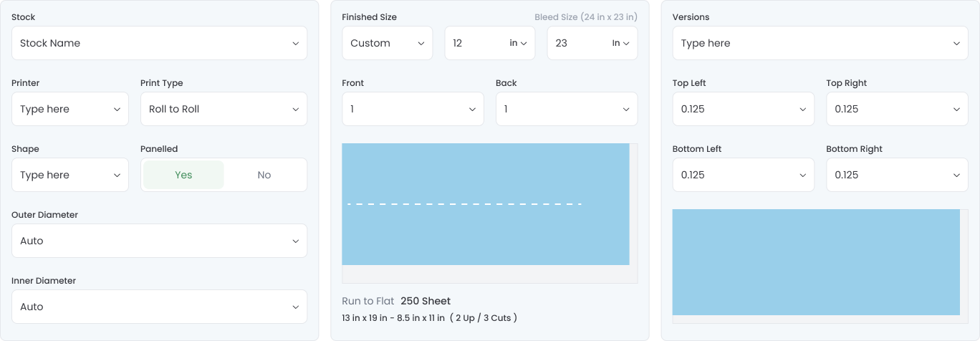This screenshot has height=341, width=980.
Task: Change the height unit next to 23
Action: pos(620,44)
